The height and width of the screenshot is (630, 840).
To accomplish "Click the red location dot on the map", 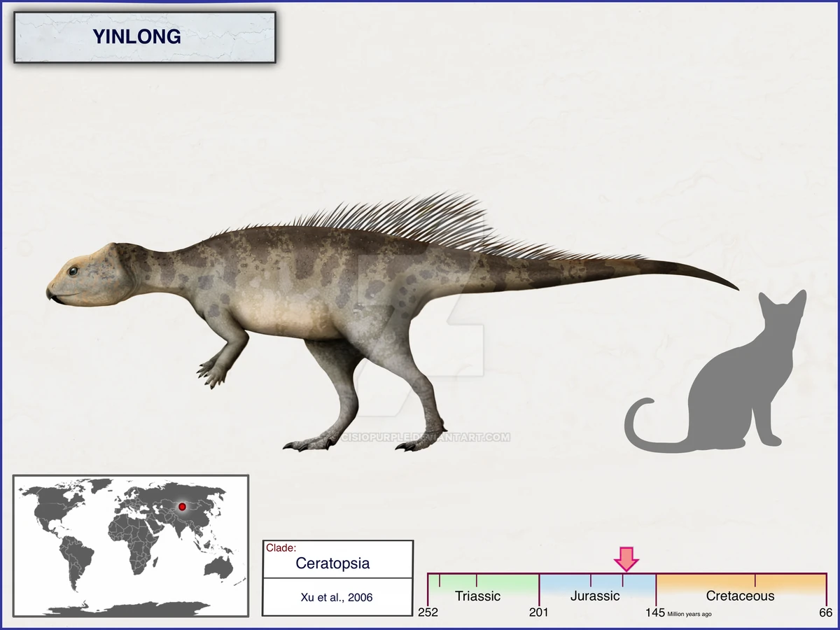I will 181,505.
